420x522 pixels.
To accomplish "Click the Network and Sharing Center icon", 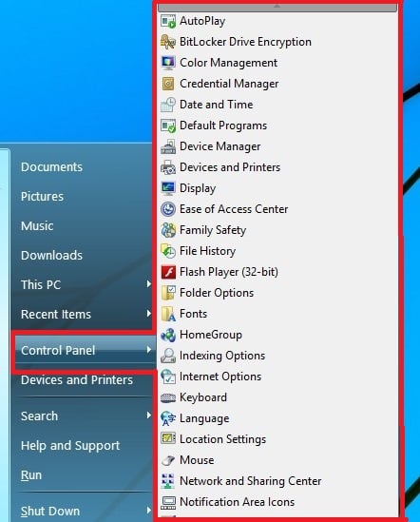I will (168, 481).
